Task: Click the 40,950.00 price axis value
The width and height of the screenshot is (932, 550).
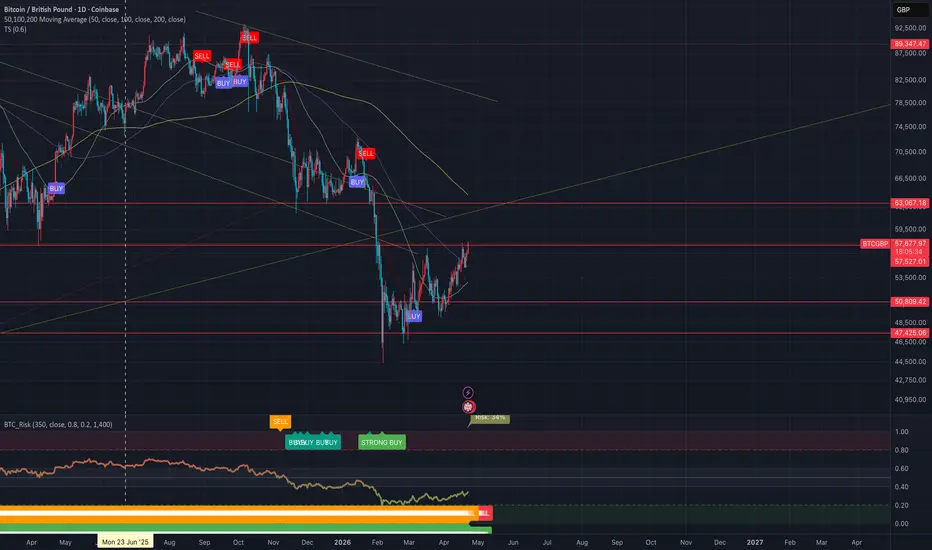Action: [910, 400]
